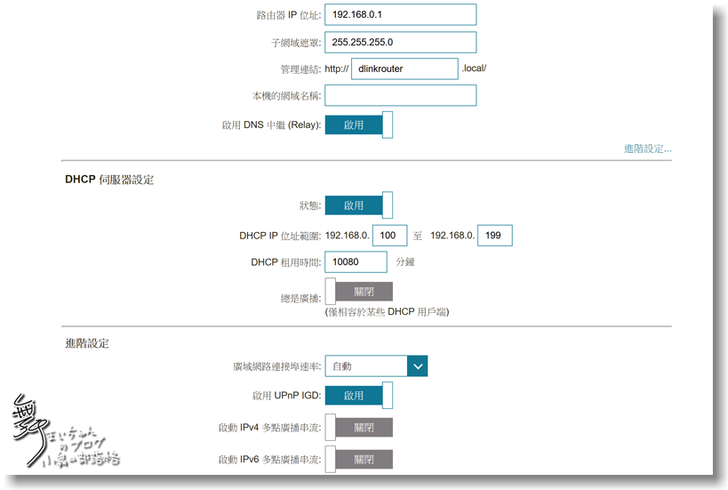Screen dimensions: 728x490
Task: Click the 啟用 UPnP IGD label
Action: (286, 395)
